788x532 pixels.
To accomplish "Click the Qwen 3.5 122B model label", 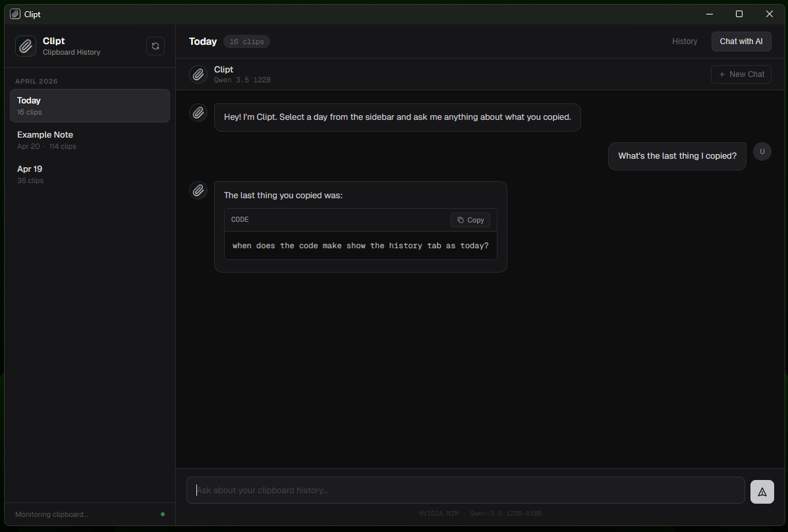I will (x=242, y=80).
